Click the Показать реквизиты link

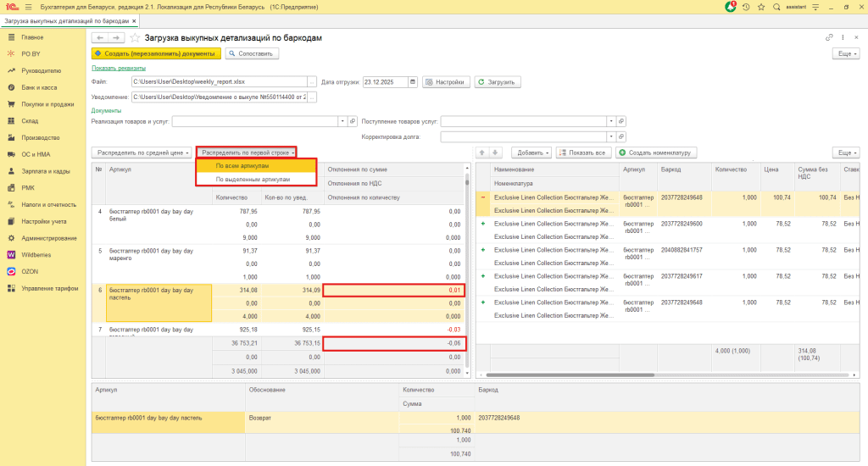(118, 68)
